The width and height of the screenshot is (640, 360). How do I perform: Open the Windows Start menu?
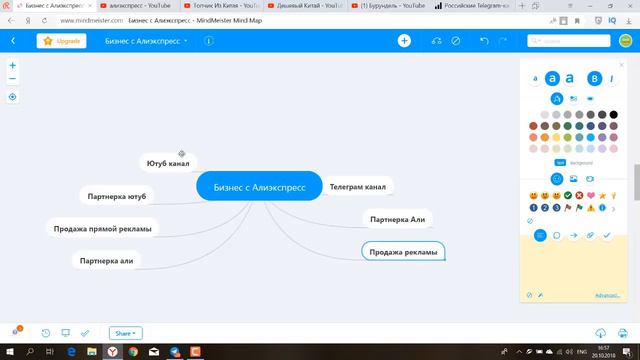click(9, 351)
